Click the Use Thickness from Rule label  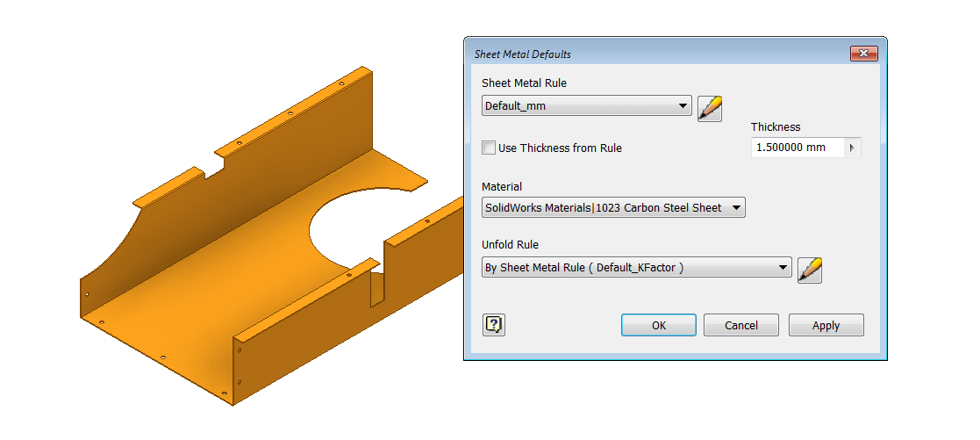tap(560, 148)
